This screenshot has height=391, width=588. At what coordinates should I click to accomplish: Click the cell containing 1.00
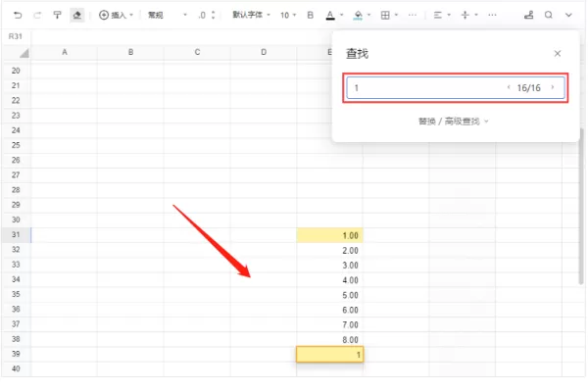click(x=329, y=235)
